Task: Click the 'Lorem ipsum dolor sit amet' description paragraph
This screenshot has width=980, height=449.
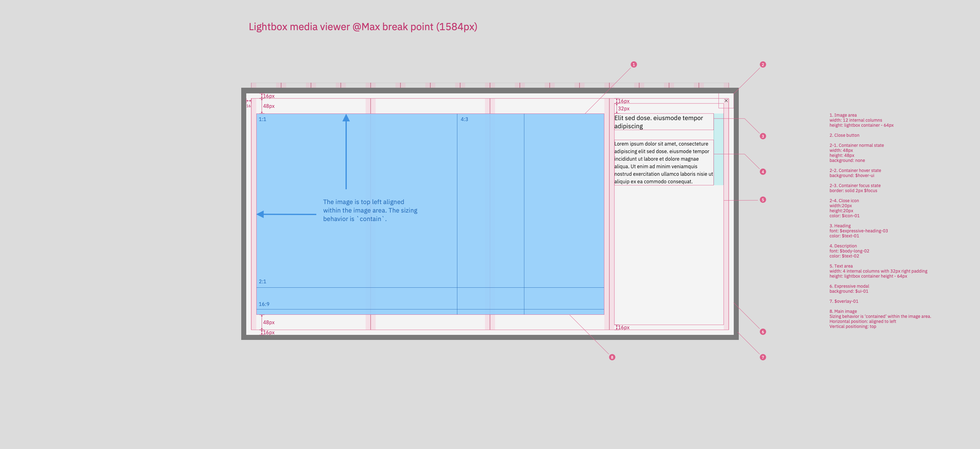Action: (x=663, y=163)
